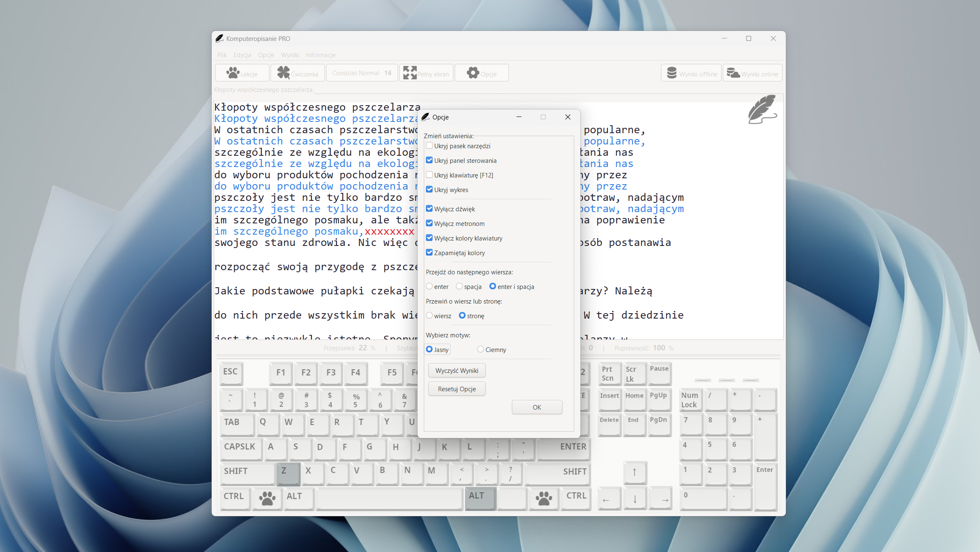Click the Lekcje paw print icon
Screen dimensions: 980x552
click(x=233, y=73)
